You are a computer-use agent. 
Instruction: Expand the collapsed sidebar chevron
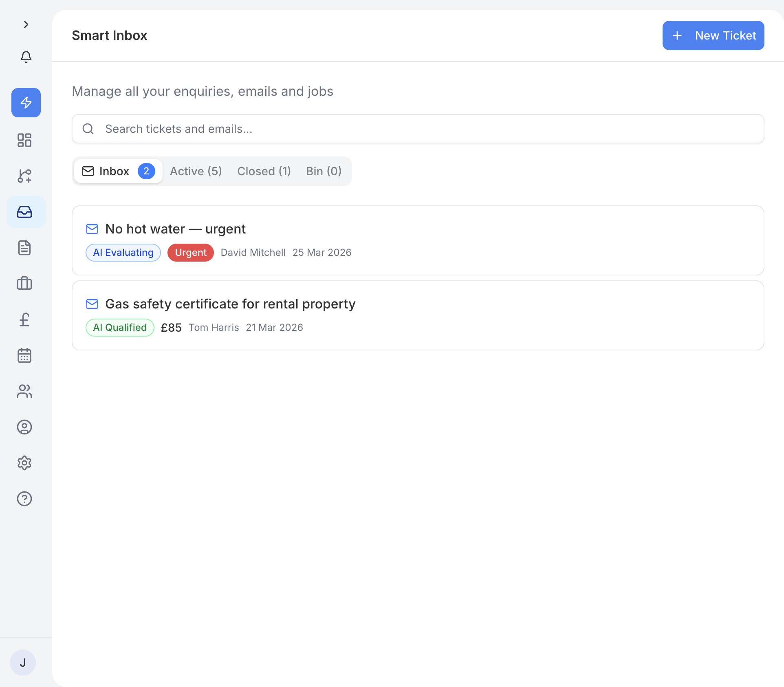[x=26, y=24]
